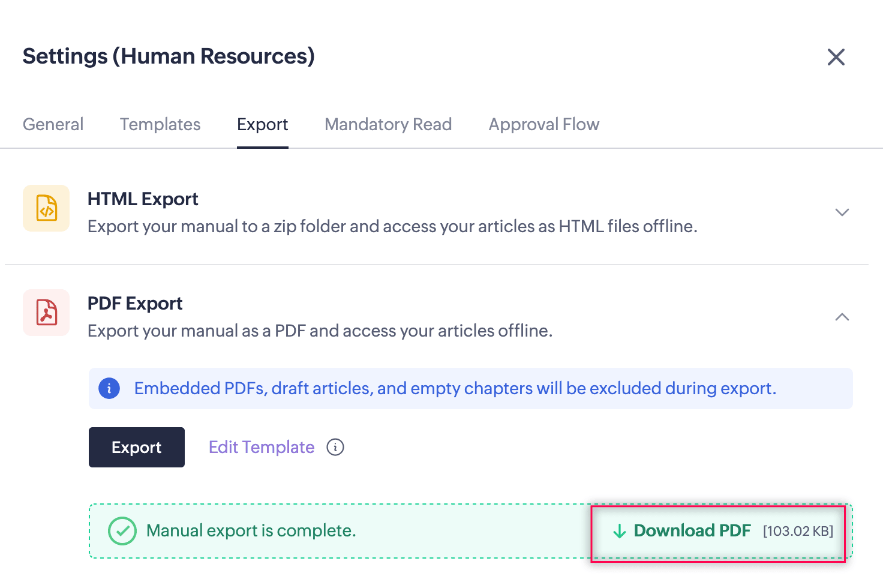Click the green export complete checkmark

pos(122,531)
